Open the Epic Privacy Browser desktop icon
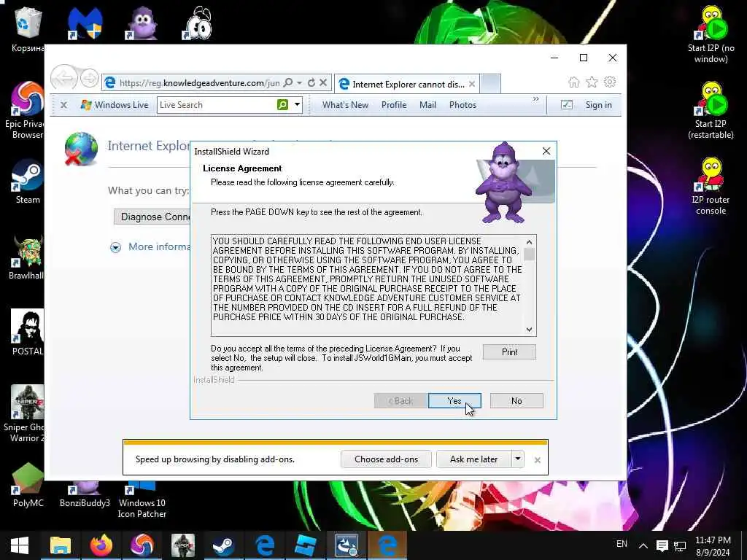This screenshot has height=560, width=747. (x=27, y=111)
